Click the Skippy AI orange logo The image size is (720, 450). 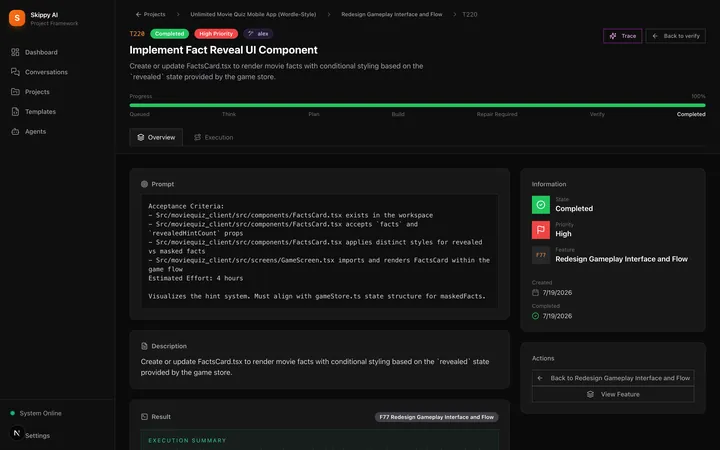tap(17, 18)
